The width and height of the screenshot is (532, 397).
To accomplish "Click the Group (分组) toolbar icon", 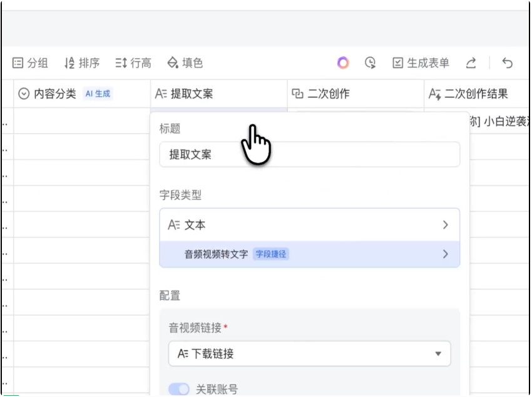I will [x=30, y=63].
